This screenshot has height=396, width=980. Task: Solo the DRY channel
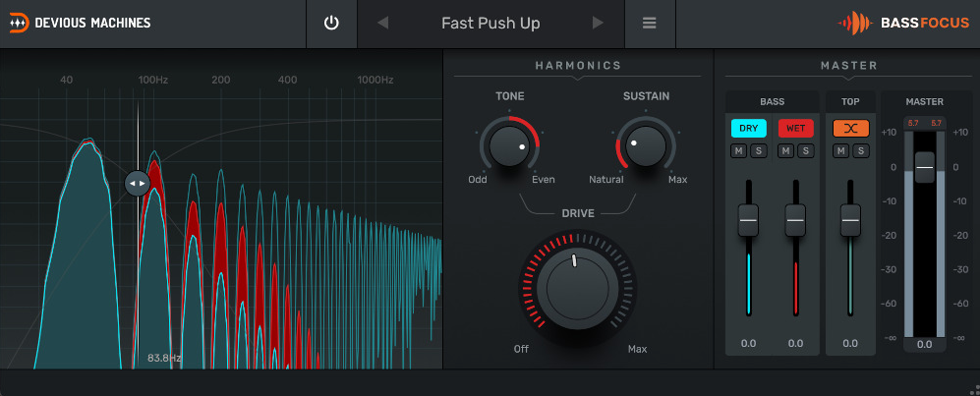[759, 150]
